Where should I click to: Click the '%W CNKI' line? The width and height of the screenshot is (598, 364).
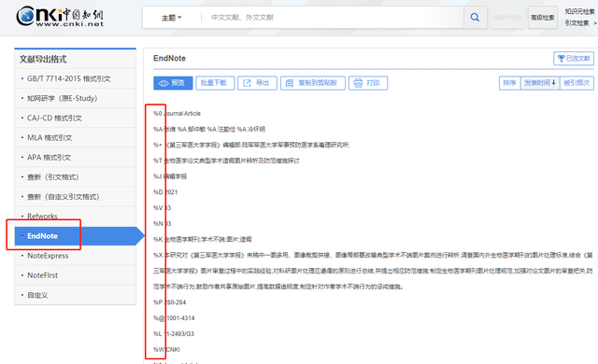[166, 349]
